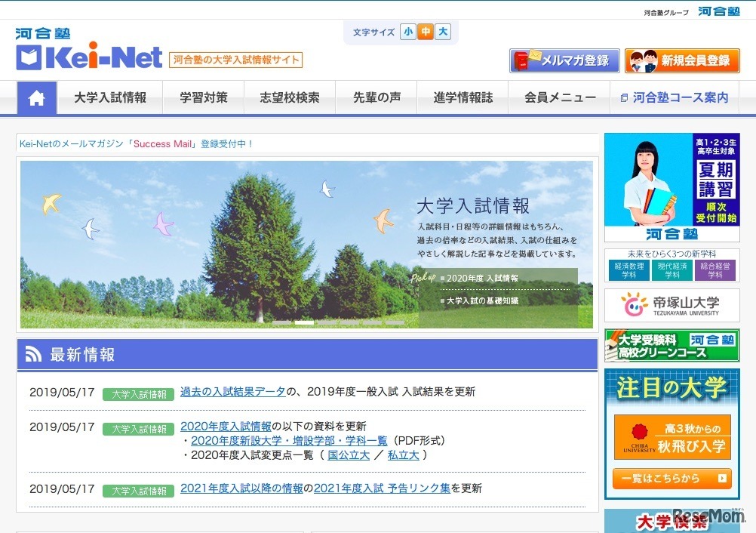Switch text size to 大
Image resolution: width=756 pixels, height=533 pixels.
point(443,32)
